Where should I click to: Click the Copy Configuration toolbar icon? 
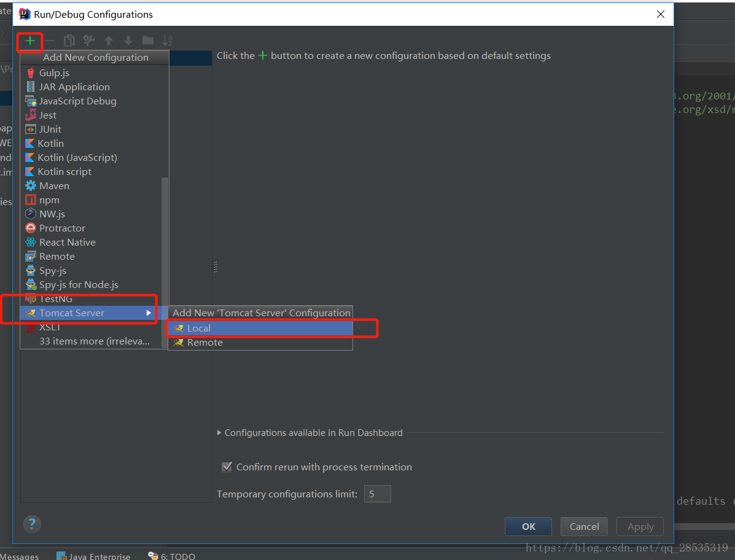click(x=69, y=41)
